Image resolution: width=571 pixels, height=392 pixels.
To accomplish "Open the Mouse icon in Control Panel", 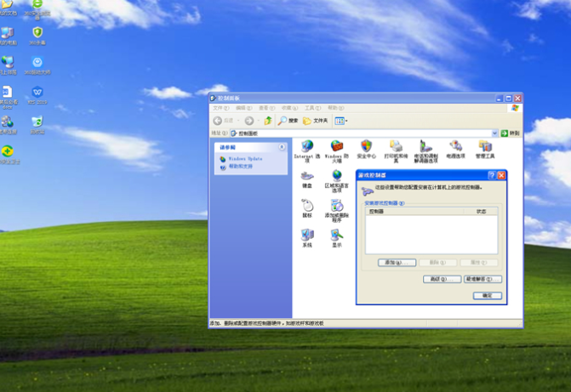I will point(307,208).
